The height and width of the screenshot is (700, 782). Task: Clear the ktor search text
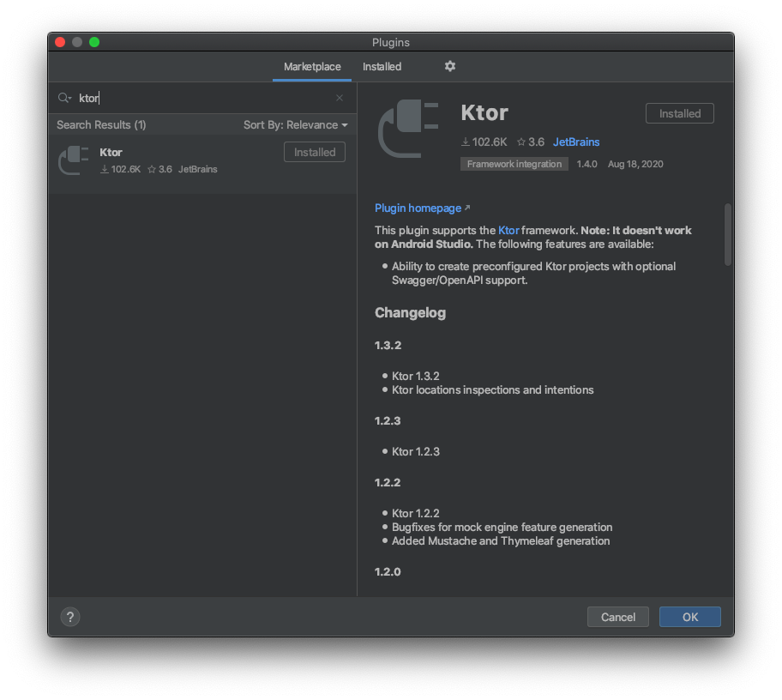[x=340, y=98]
